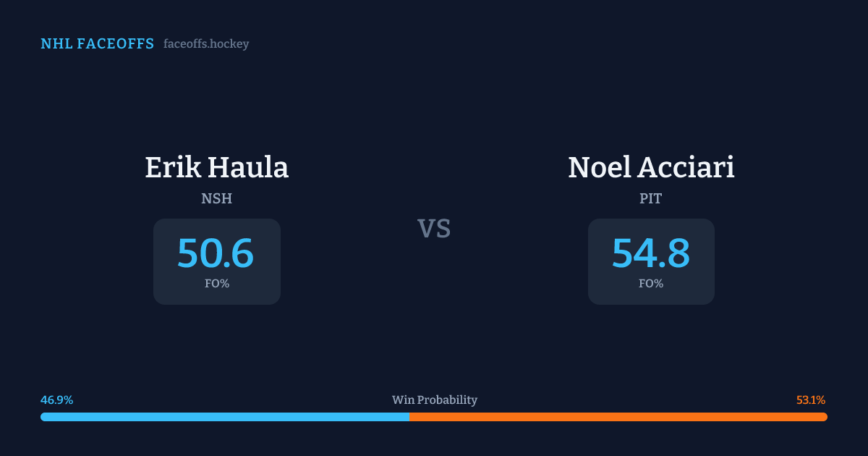
Task: Select the NSH team abbreviation
Action: 217,198
